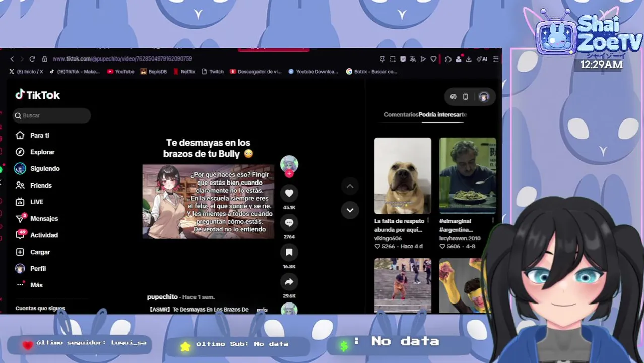Click the TikTok logo
The width and height of the screenshot is (644, 363).
pos(38,95)
